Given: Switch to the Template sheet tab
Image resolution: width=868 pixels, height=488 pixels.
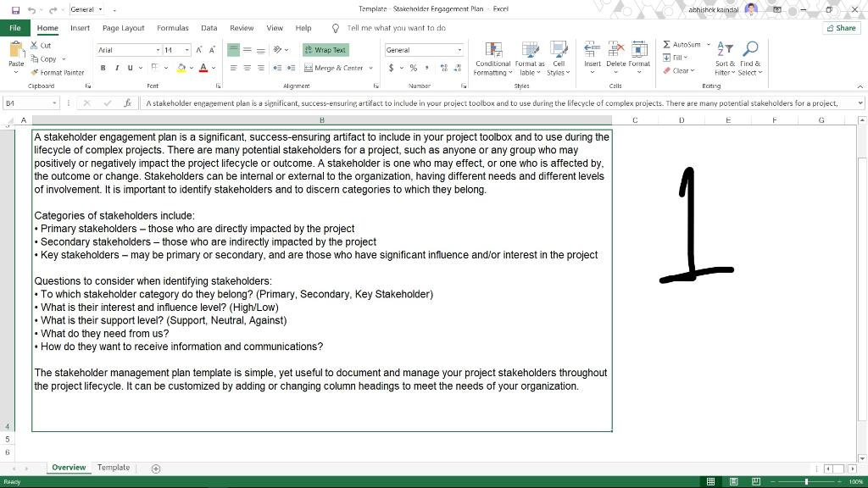Looking at the screenshot, I should pyautogui.click(x=114, y=467).
